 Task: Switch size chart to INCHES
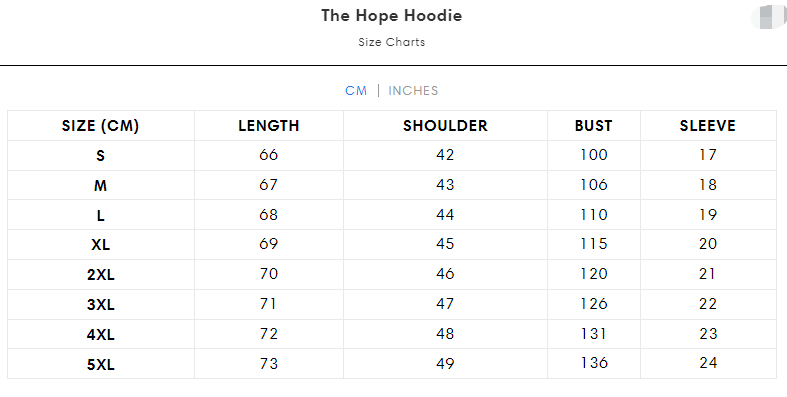413,91
